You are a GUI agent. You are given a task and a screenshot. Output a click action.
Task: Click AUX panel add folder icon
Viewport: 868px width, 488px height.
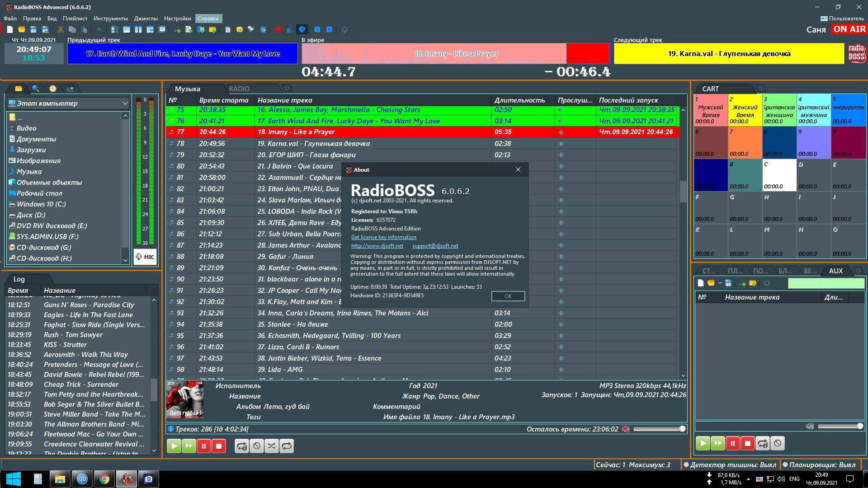pos(753,283)
